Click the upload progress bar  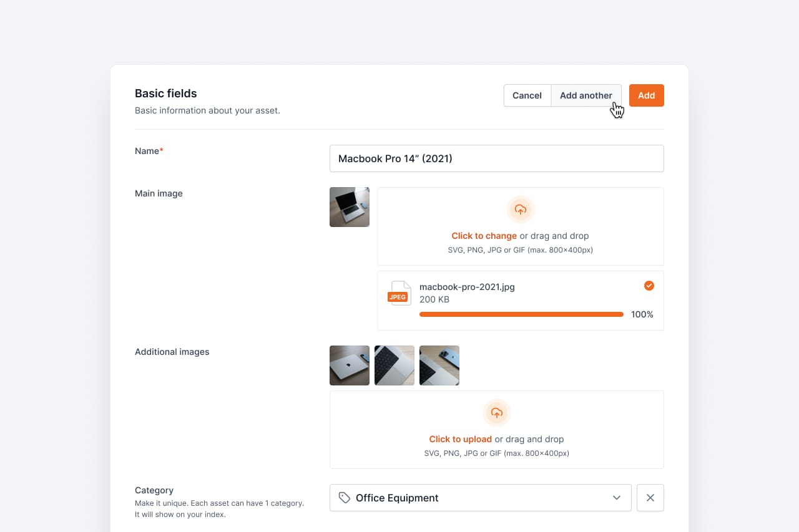pos(521,314)
